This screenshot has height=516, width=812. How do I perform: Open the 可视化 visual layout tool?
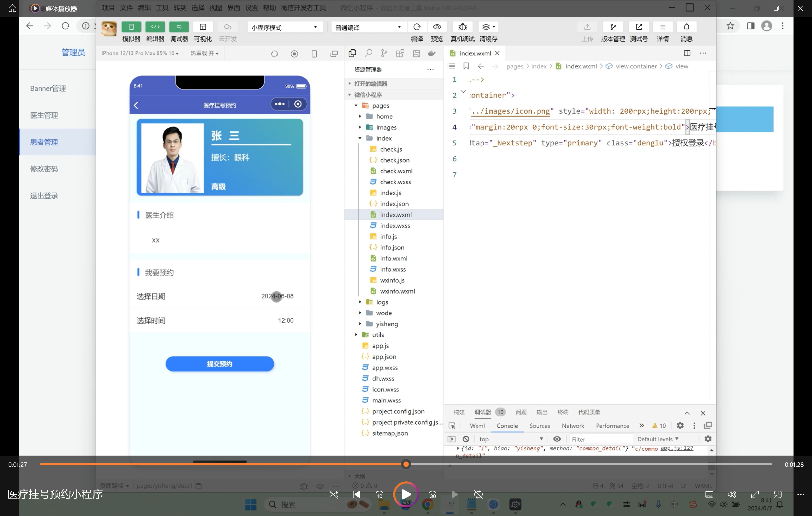point(203,27)
